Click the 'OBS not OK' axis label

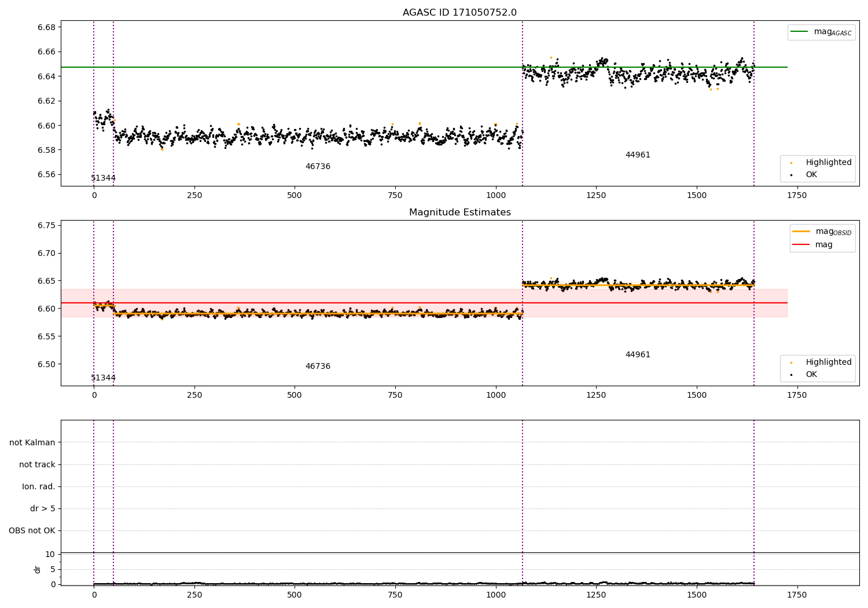coord(32,530)
